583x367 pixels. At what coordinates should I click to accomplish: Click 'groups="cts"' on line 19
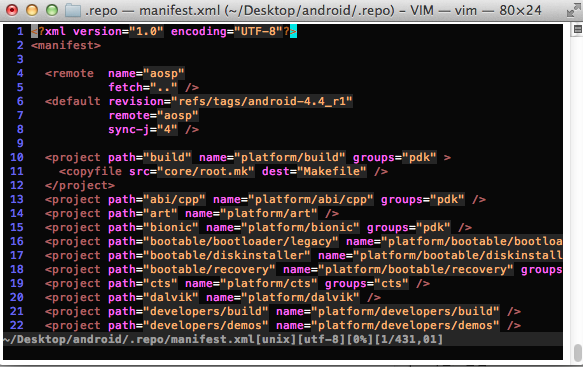point(367,283)
